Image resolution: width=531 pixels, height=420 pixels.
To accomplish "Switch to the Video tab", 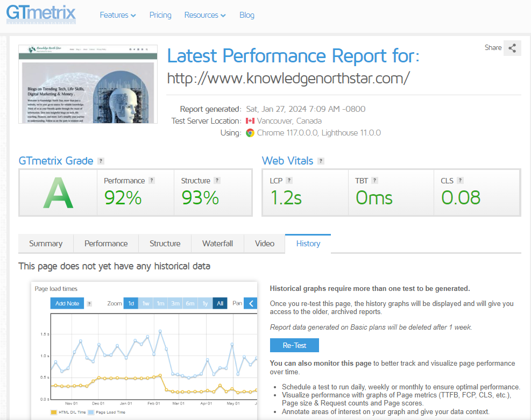I will coord(265,244).
